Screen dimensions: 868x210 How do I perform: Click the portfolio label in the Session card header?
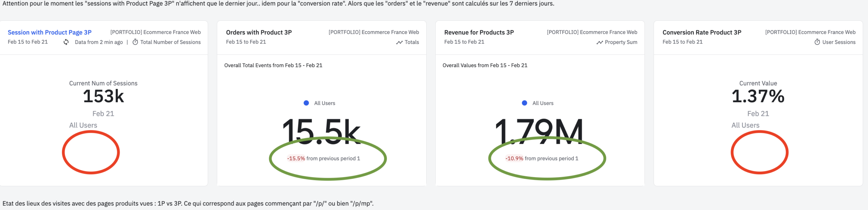point(155,32)
